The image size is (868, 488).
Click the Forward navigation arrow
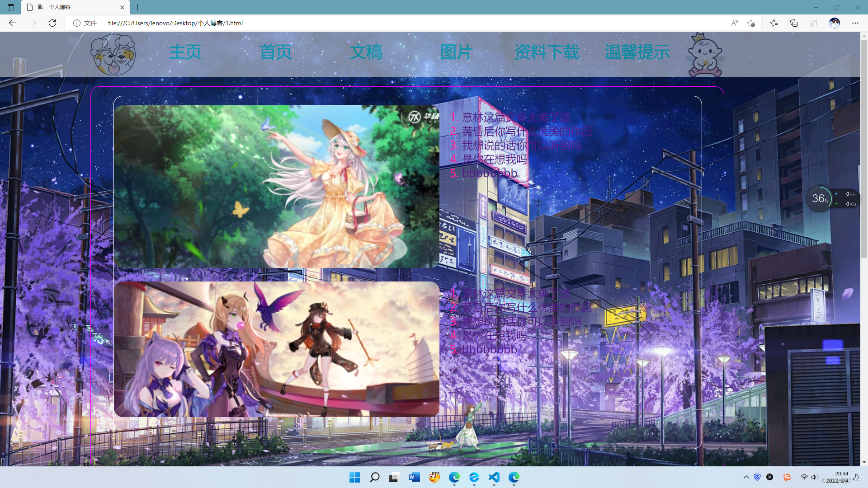tap(33, 23)
